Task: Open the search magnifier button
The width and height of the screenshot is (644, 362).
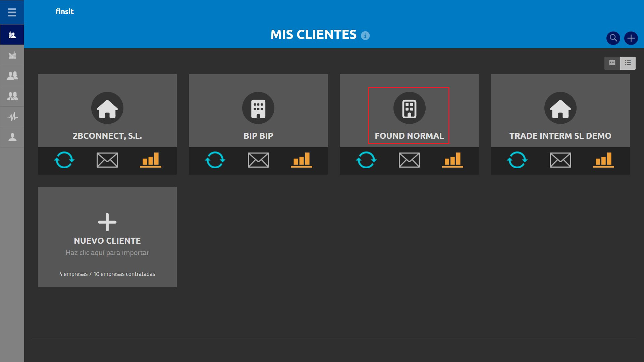Action: tap(613, 38)
